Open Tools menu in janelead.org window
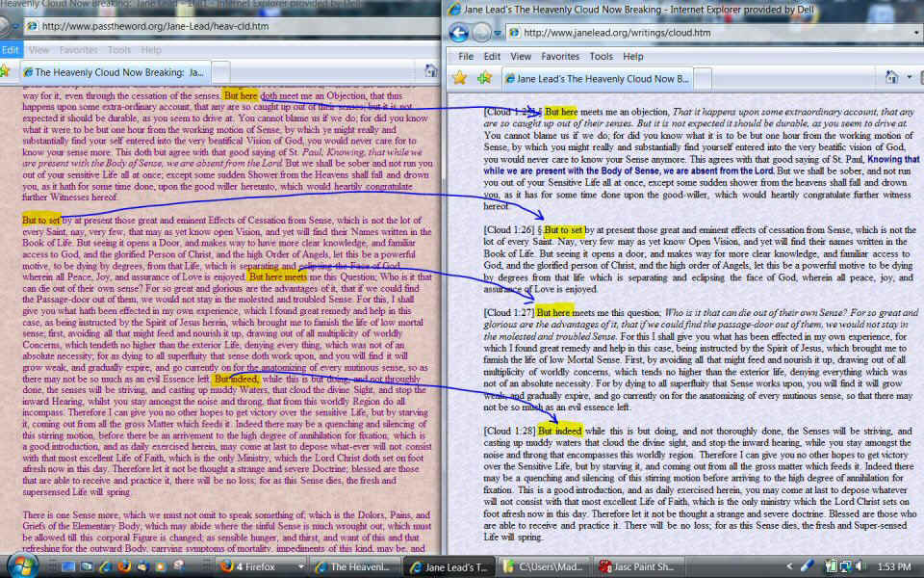 (601, 57)
